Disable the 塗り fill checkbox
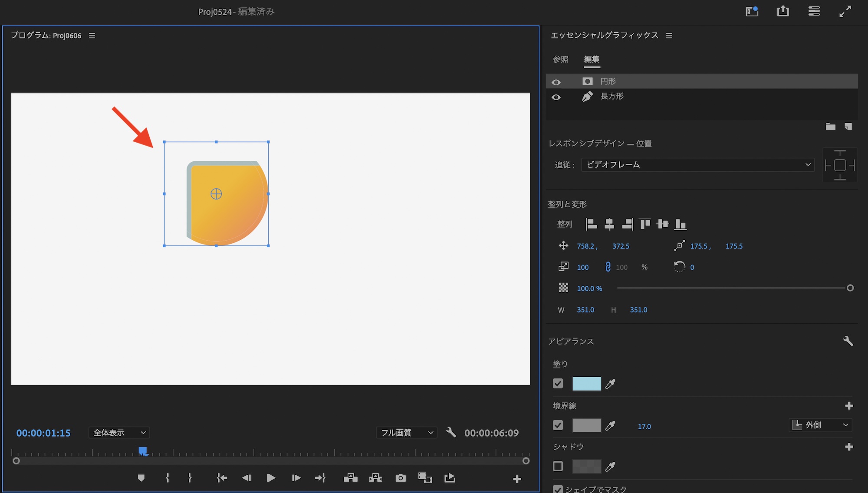This screenshot has width=868, height=493. click(558, 384)
